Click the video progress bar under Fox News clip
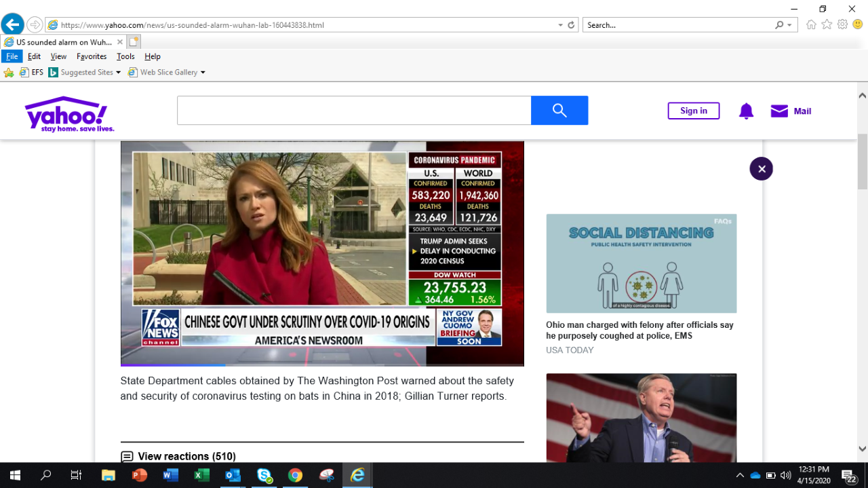 [322, 364]
